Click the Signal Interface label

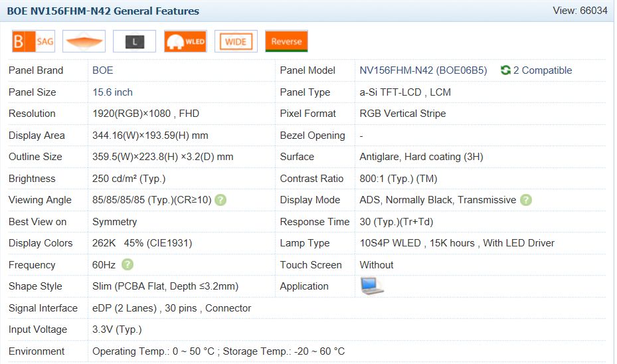[x=43, y=308]
